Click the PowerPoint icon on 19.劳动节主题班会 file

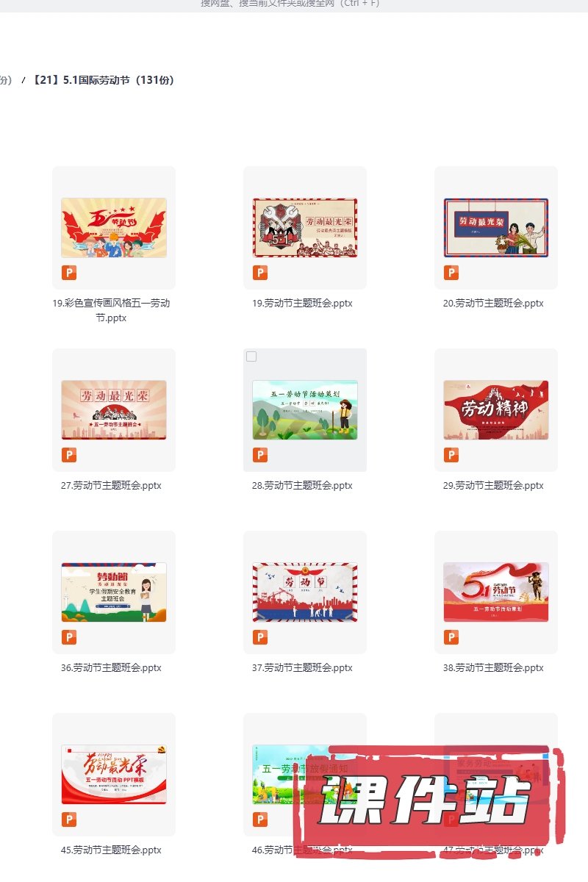tap(260, 273)
